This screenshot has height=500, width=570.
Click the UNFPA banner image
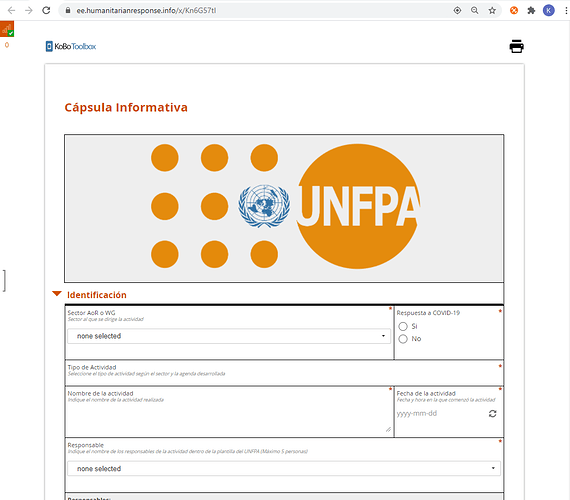point(284,208)
